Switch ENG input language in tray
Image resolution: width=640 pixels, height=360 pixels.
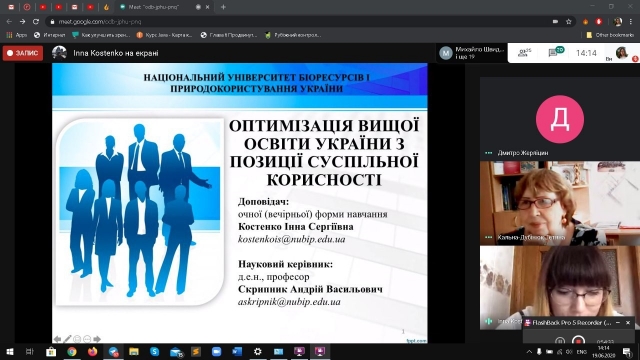pos(582,351)
